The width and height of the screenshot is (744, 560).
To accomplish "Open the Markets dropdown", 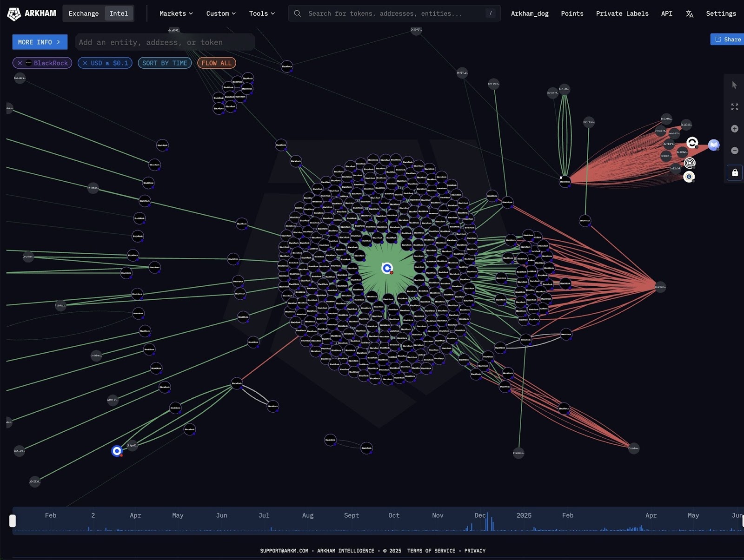I will (x=176, y=13).
